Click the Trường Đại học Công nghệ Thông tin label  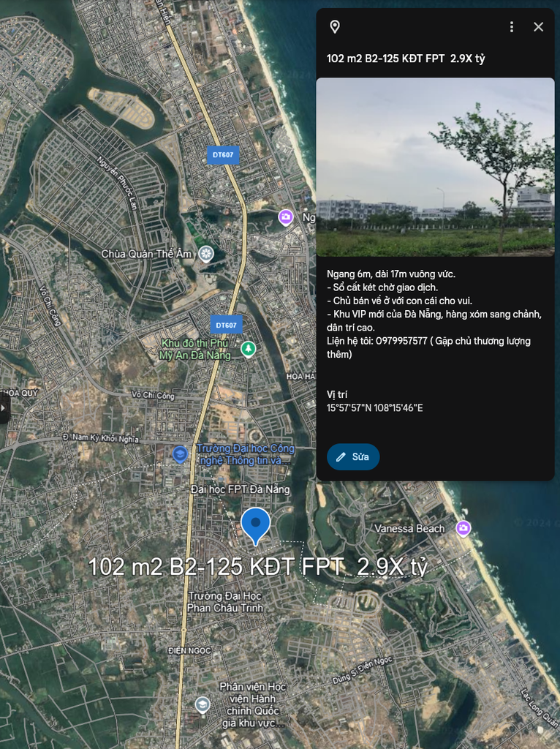pos(246,454)
